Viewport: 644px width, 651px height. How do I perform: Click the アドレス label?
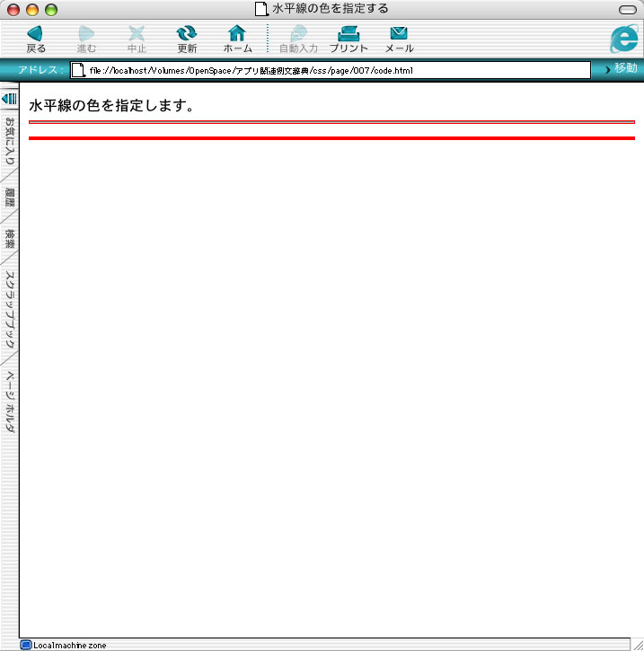(40, 69)
